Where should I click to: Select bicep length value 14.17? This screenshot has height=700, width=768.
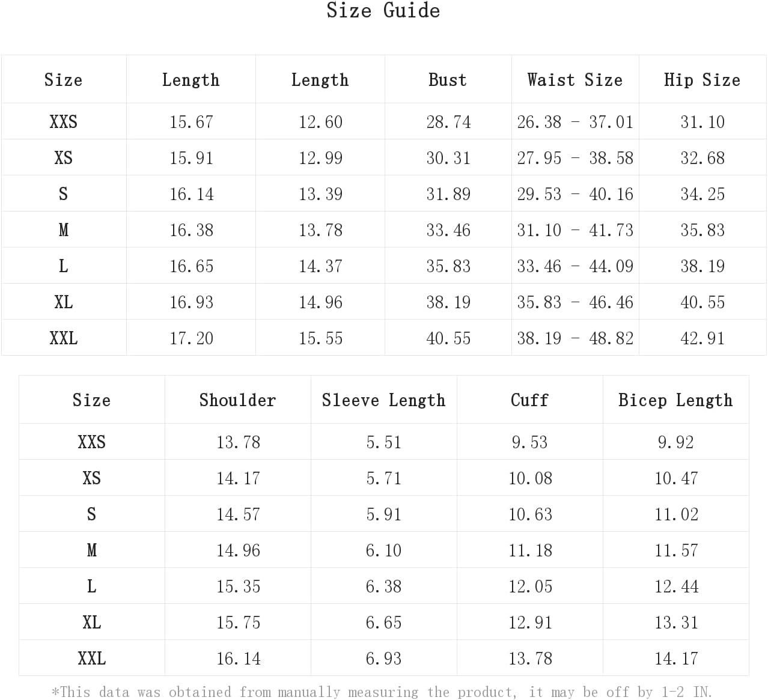click(676, 659)
